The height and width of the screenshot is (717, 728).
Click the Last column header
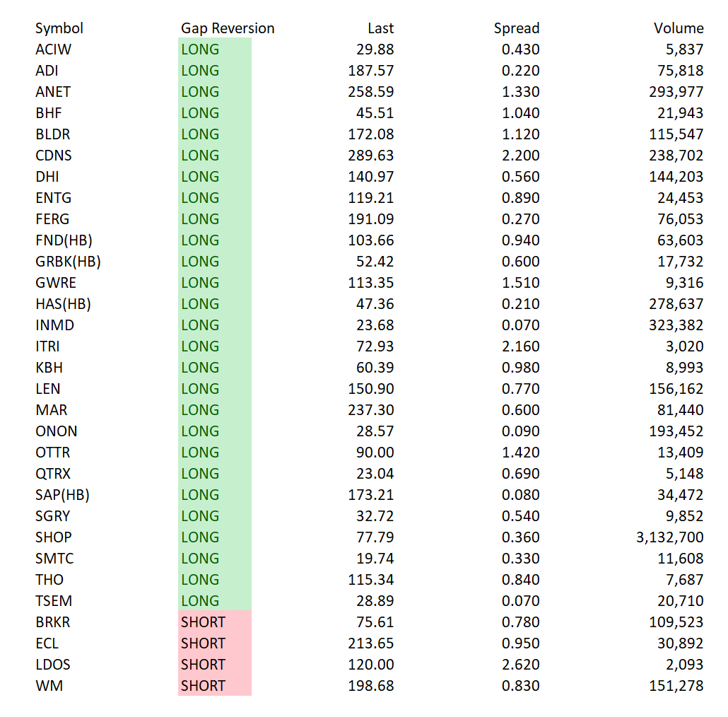coord(380,28)
